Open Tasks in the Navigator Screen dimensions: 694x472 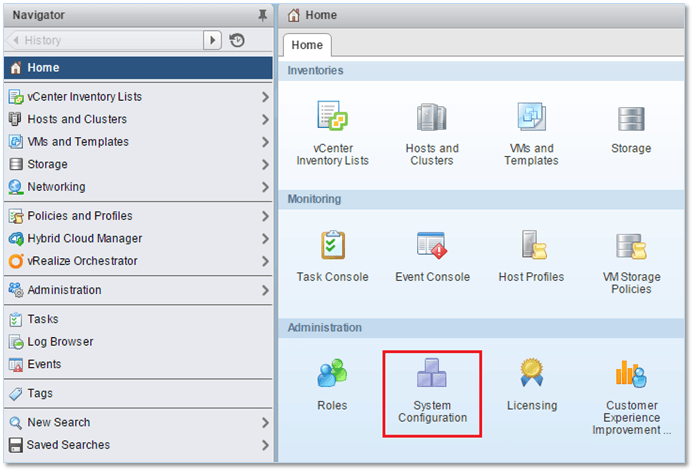click(x=138, y=319)
